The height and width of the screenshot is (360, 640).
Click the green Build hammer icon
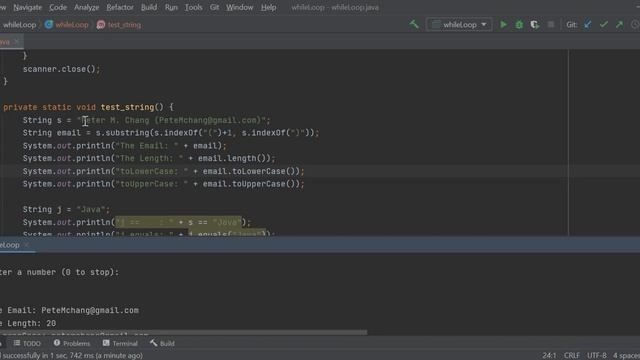[x=414, y=24]
